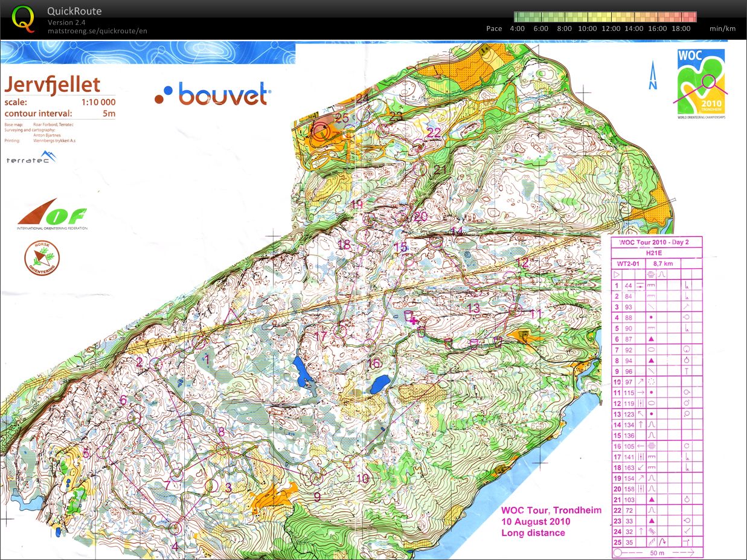Click the magenta start triangle on map

point(230,315)
